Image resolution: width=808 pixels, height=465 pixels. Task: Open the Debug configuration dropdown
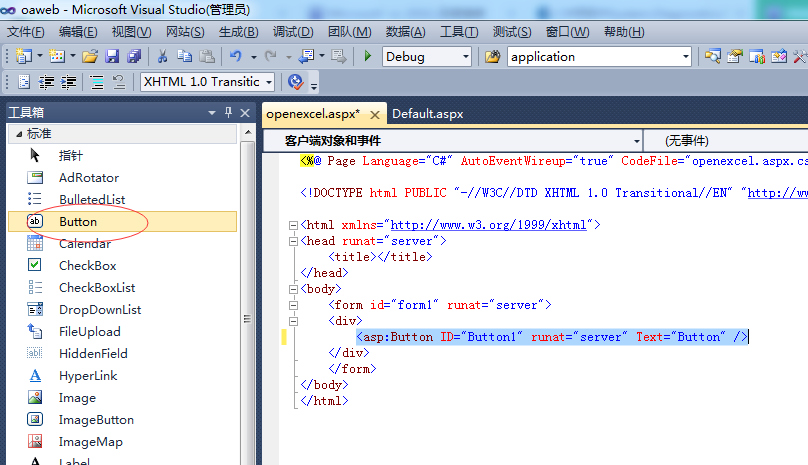tap(466, 56)
